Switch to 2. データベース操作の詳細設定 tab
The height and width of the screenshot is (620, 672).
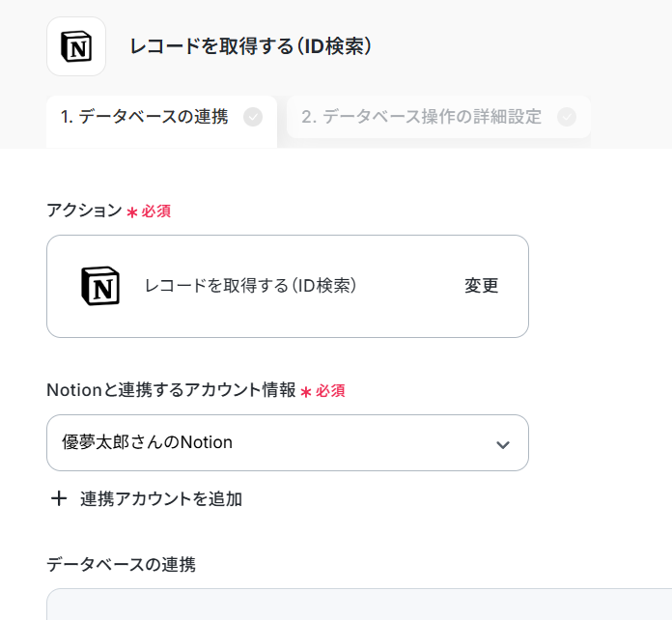[438, 117]
